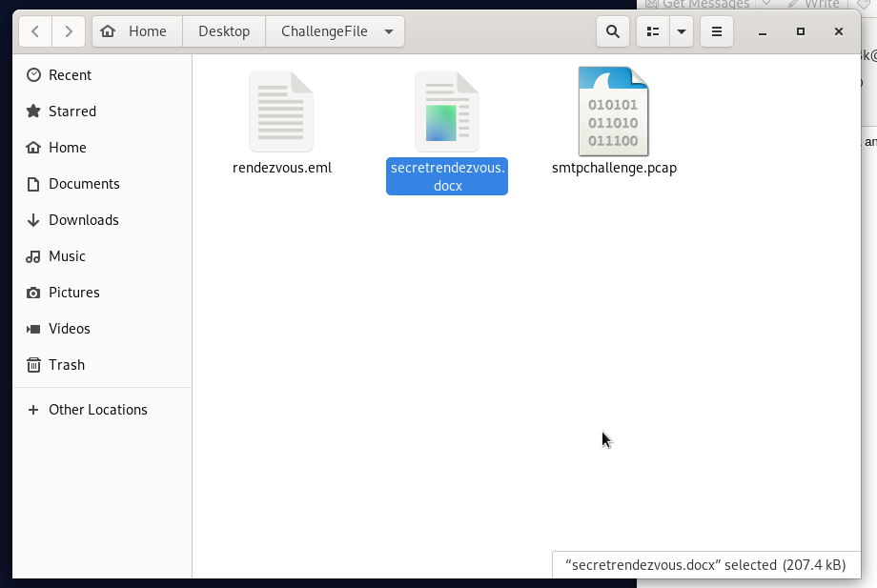Open the hamburger main menu
The image size is (877, 588).
[x=717, y=31]
